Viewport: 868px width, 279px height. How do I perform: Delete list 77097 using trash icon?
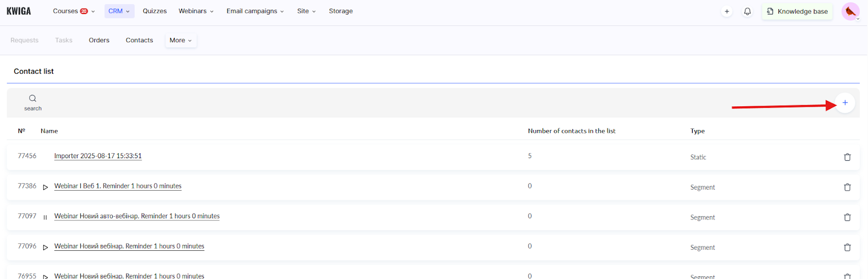(x=847, y=217)
